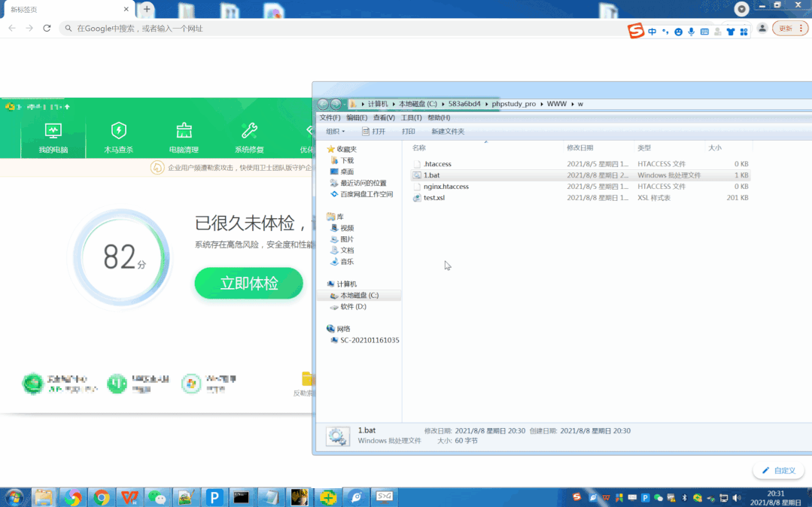
Task: Click the WWW breadcrumb arrow
Action: pyautogui.click(x=572, y=104)
